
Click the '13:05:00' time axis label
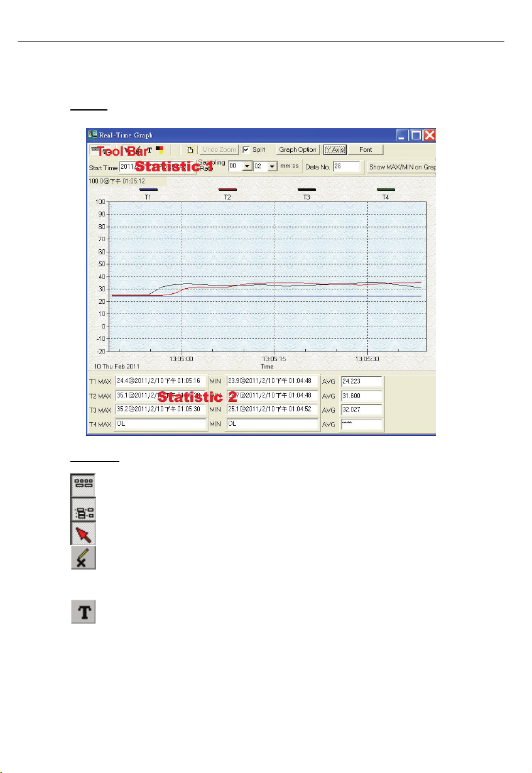pos(182,359)
